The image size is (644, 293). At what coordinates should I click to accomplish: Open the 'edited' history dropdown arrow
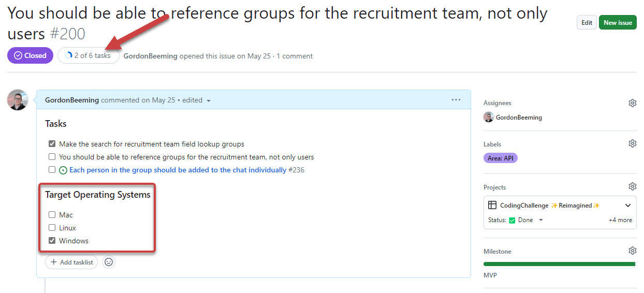click(x=209, y=101)
